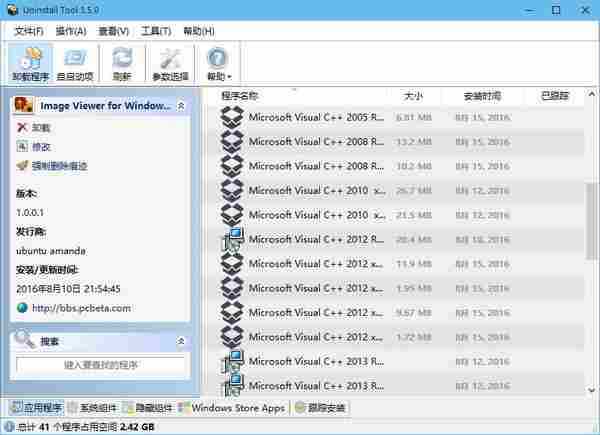600x435 pixels.
Task: Open the 工具(T) menu
Action: (155, 31)
